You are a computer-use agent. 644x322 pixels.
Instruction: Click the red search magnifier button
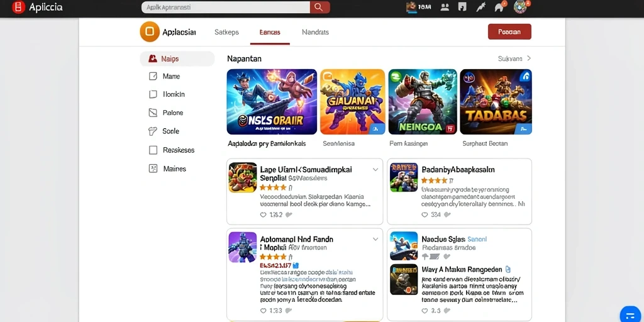(319, 7)
